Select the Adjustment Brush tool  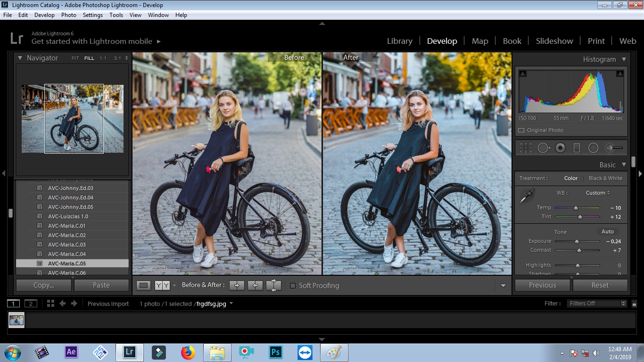[614, 148]
